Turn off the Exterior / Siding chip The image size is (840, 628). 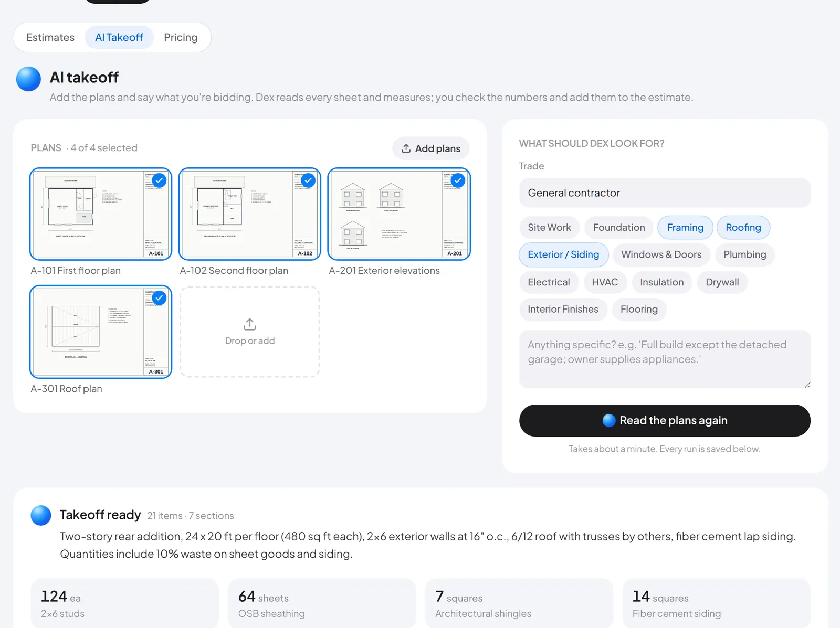[x=563, y=254]
